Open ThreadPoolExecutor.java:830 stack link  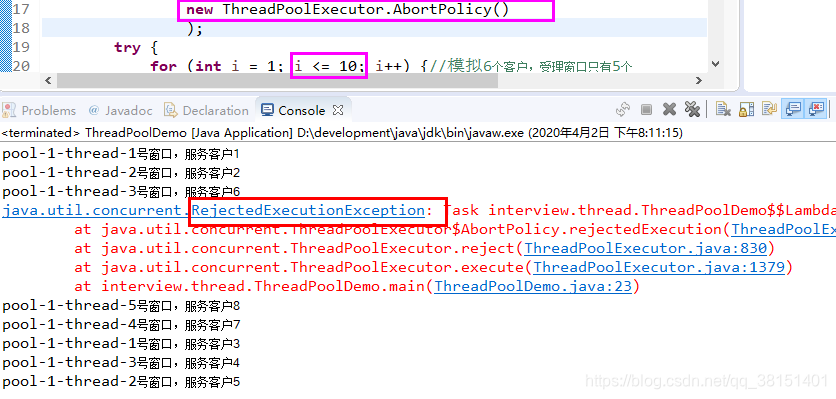coord(646,249)
